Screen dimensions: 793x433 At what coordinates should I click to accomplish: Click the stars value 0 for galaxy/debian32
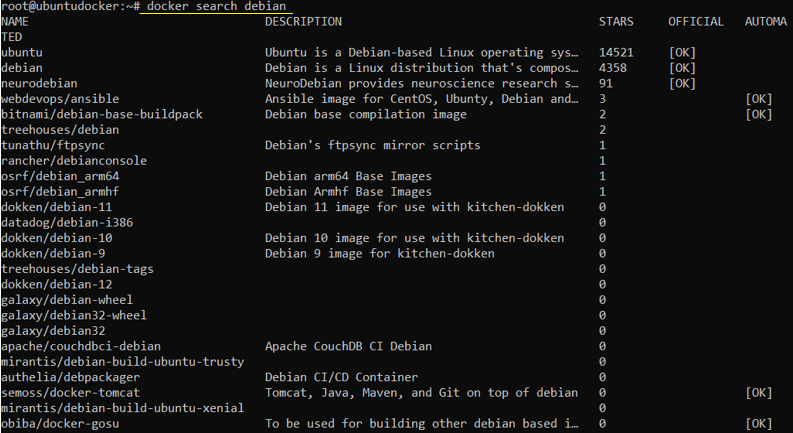(602, 331)
